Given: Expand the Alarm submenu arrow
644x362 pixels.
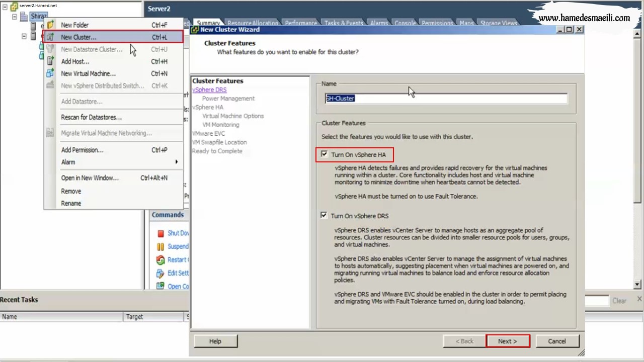Looking at the screenshot, I should 176,162.
